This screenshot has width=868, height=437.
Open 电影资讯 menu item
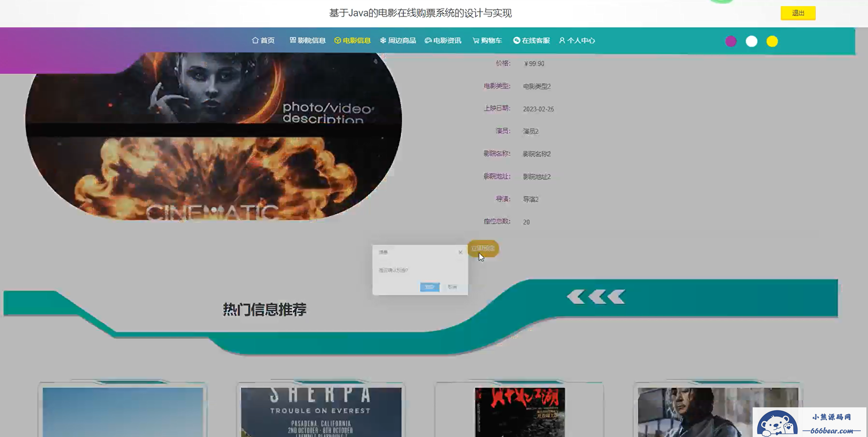[443, 40]
